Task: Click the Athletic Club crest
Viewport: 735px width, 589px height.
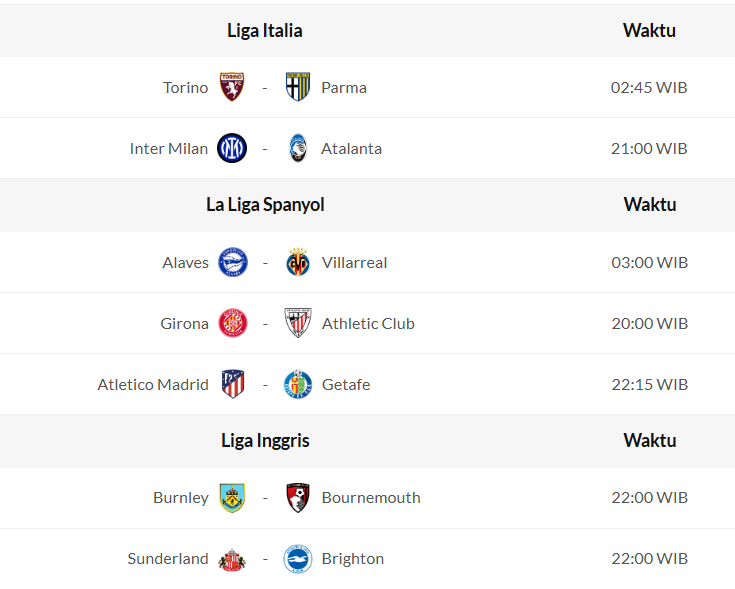Action: tap(298, 323)
